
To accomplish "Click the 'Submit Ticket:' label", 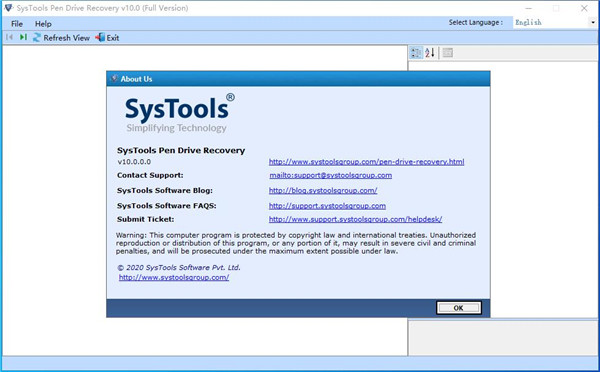I will 145,219.
